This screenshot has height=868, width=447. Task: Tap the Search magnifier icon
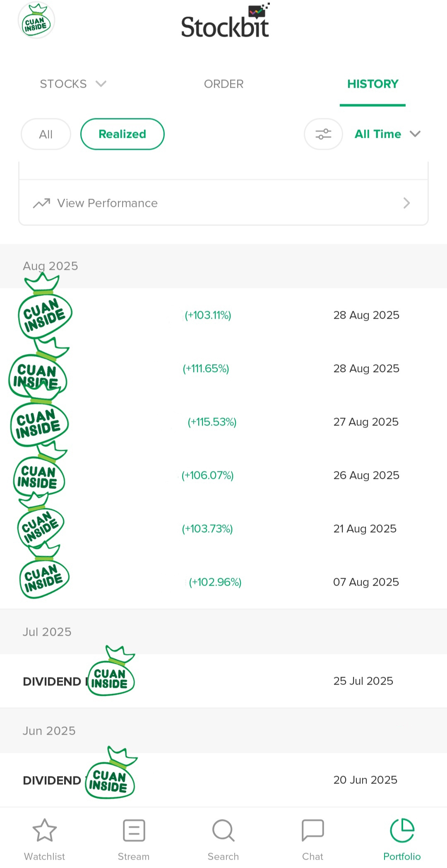tap(223, 830)
